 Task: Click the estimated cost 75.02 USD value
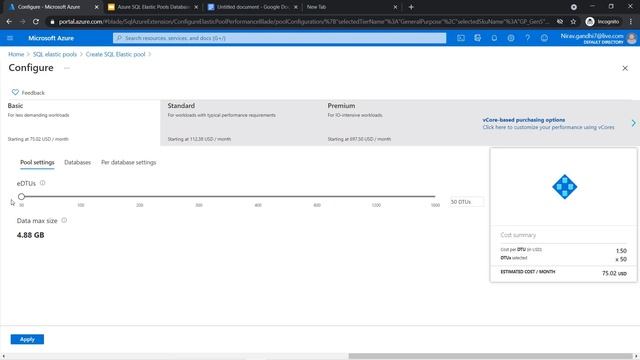pyautogui.click(x=614, y=273)
